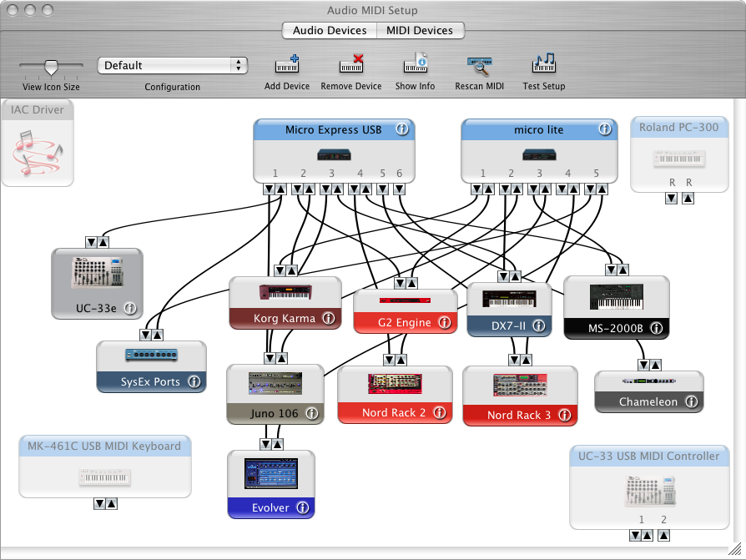Launch the Test Setup icon
This screenshot has width=746, height=560.
[544, 63]
